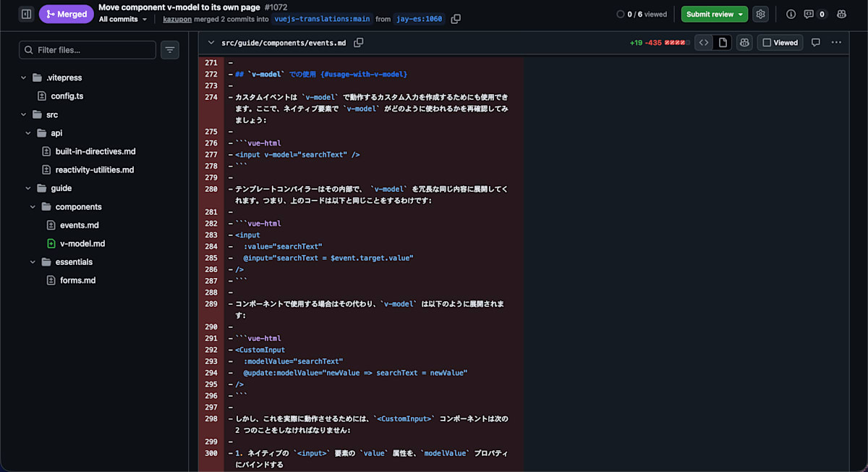Screen dimensions: 868x472
Task: Click the config.ts file icon
Action: (x=42, y=96)
